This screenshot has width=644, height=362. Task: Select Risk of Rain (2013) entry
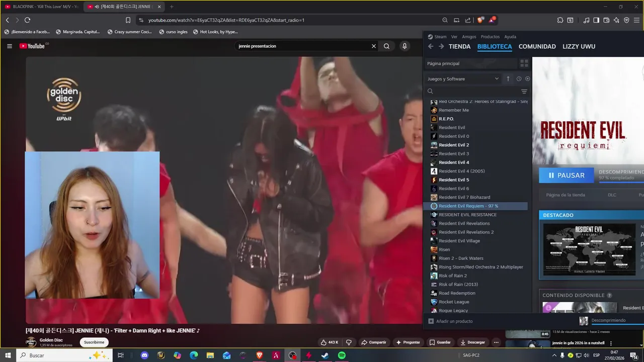click(475, 285)
